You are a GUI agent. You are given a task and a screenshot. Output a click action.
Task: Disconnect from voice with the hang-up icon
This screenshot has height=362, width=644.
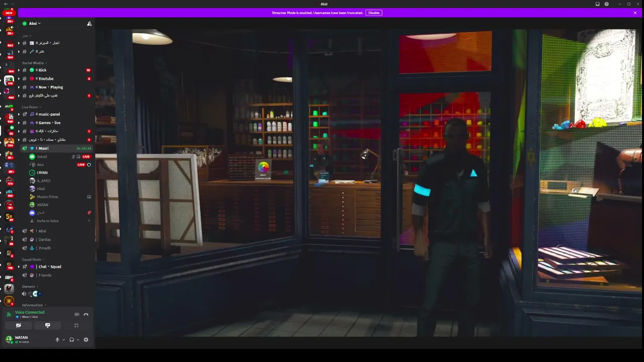tap(86, 315)
